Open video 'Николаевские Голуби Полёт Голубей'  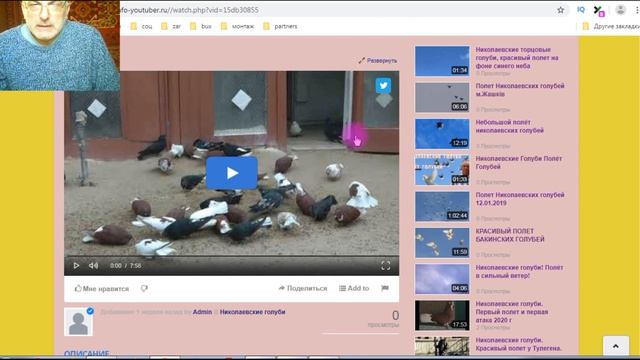pyautogui.click(x=519, y=162)
